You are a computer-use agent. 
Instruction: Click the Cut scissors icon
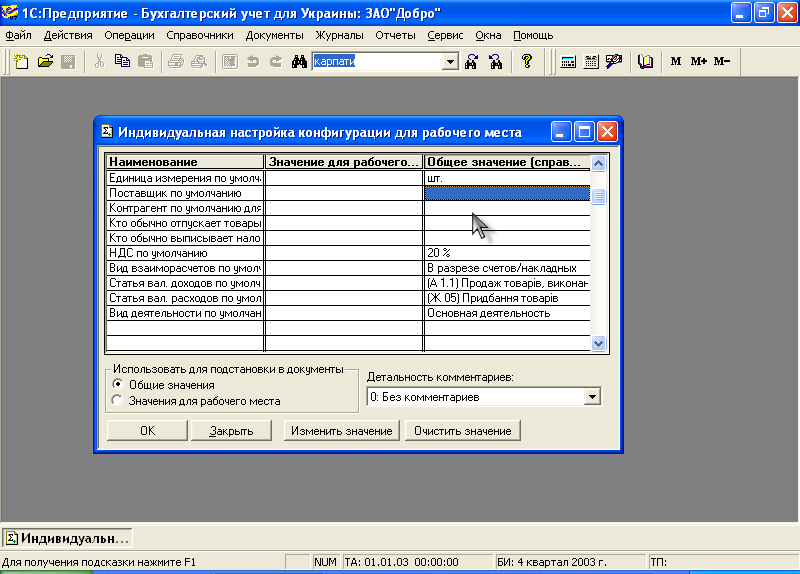[99, 62]
